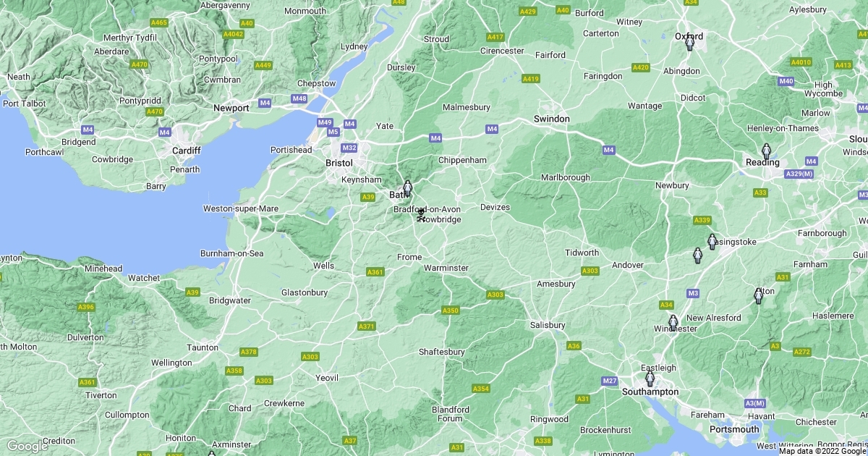Screen dimensions: 868x456
Task: Click the A303 road shield near Amesbury
Action: 590,271
